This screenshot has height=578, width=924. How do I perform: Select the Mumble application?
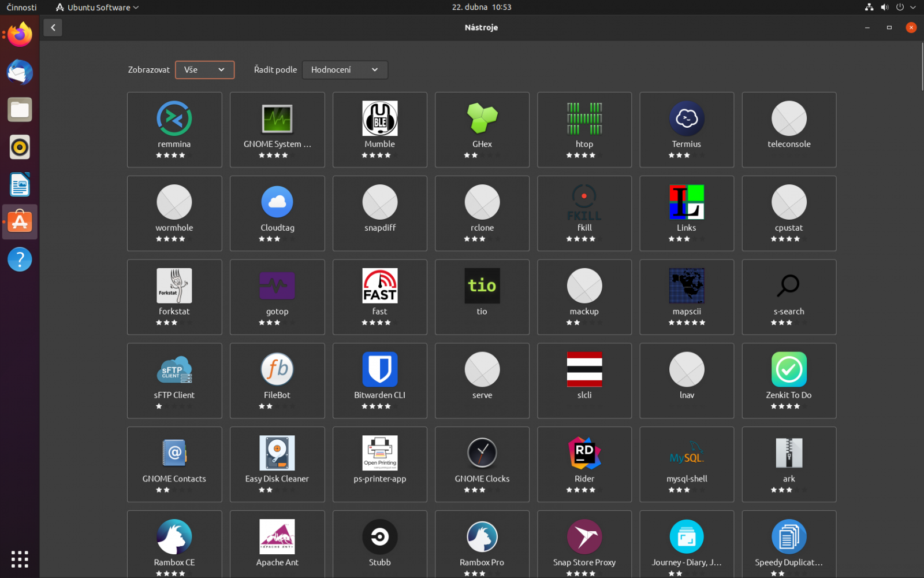click(379, 129)
